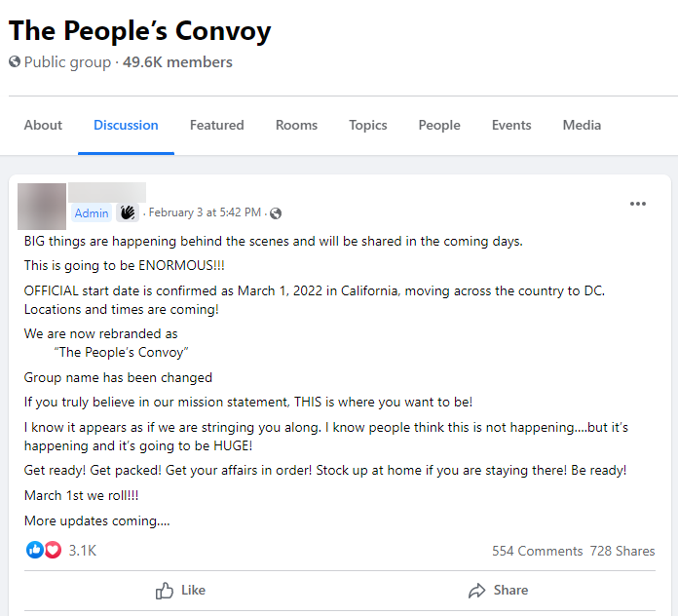Screen dimensions: 678x616
Task: Click the February 3 post timestamp
Action: tap(205, 212)
